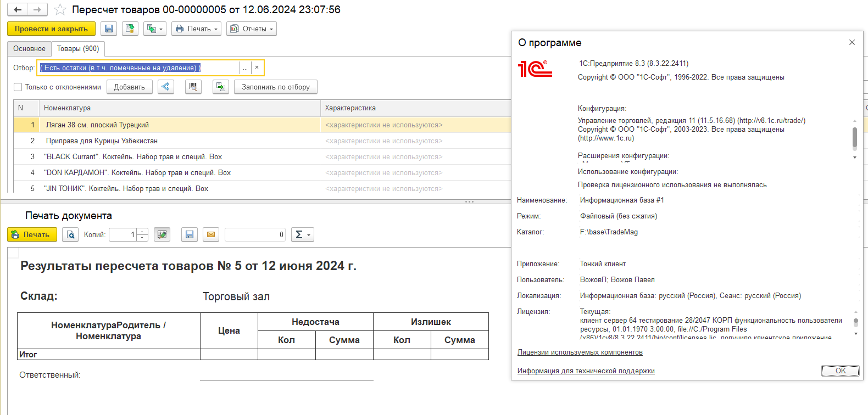Click the Торговый зал warehouse text
This screenshot has height=415, width=868.
[236, 296]
